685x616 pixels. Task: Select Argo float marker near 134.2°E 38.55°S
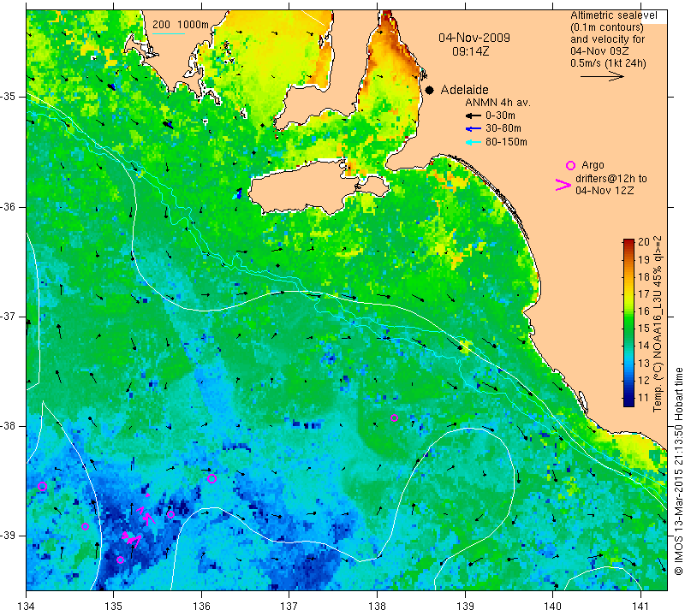[42, 486]
